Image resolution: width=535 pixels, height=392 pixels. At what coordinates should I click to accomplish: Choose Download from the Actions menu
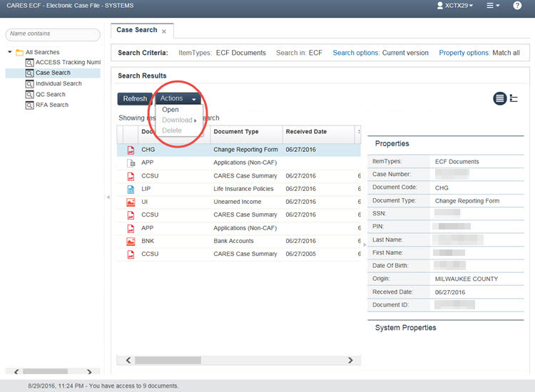[179, 120]
